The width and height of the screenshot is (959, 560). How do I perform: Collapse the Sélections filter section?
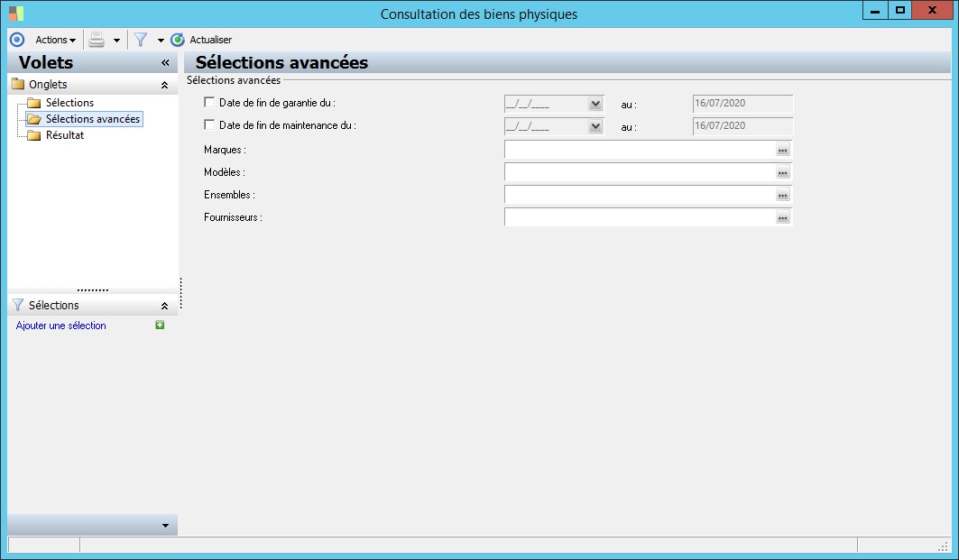(x=164, y=306)
